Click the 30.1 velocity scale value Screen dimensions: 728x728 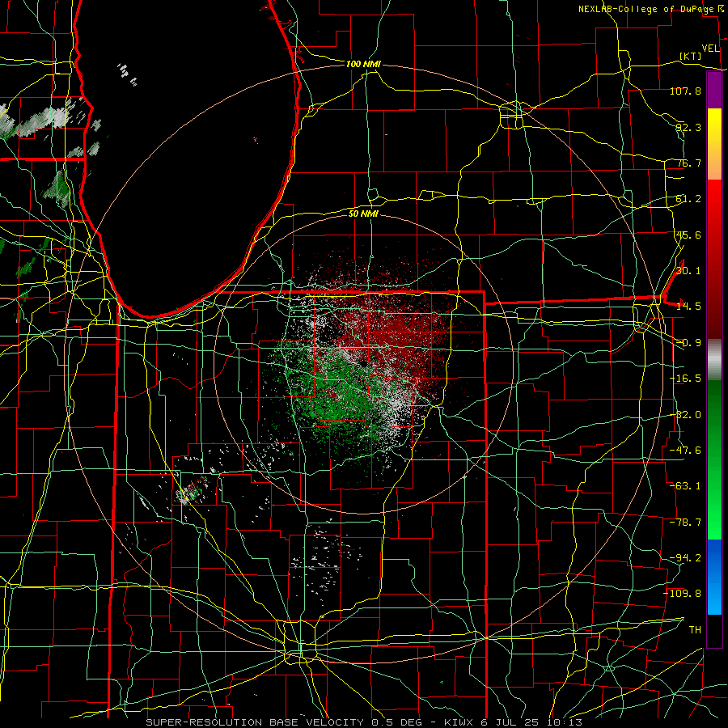click(x=688, y=271)
